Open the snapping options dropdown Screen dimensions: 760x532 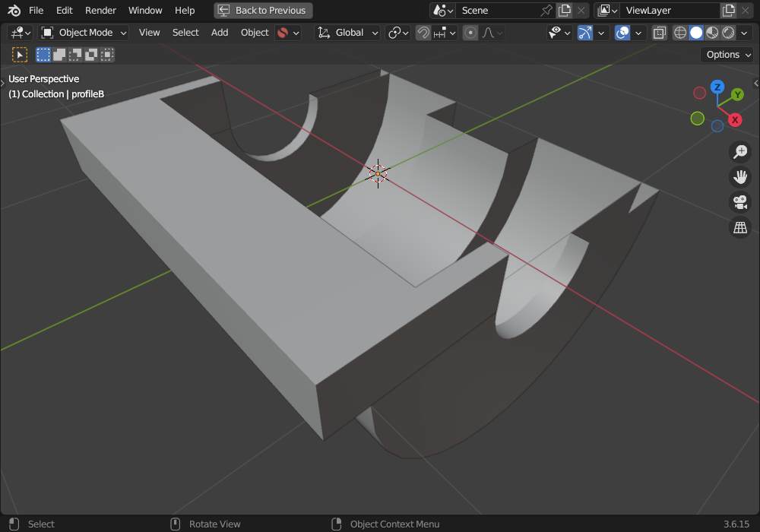pyautogui.click(x=445, y=33)
